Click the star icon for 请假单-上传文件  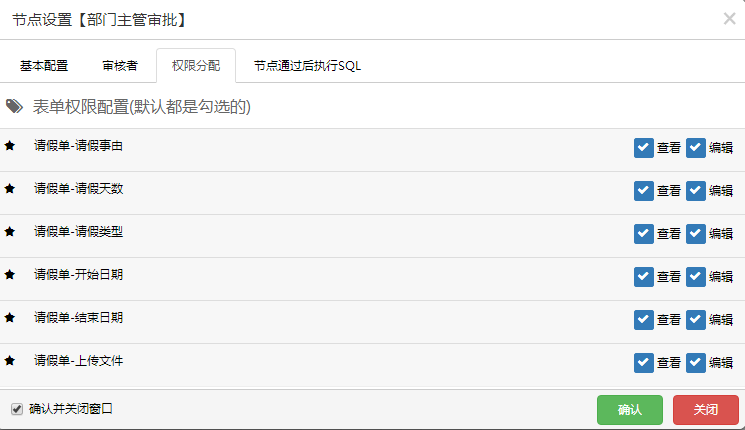[10, 360]
